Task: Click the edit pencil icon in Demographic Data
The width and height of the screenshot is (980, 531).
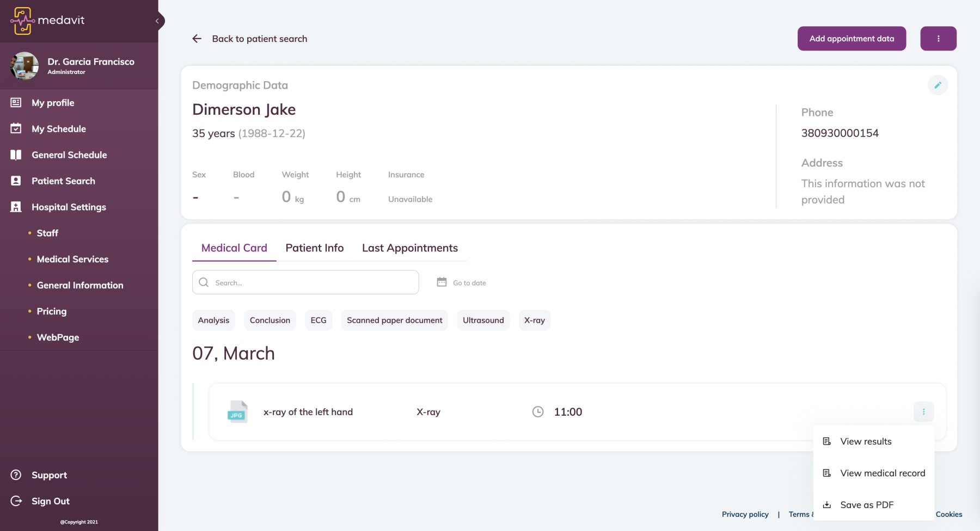Action: pos(938,85)
